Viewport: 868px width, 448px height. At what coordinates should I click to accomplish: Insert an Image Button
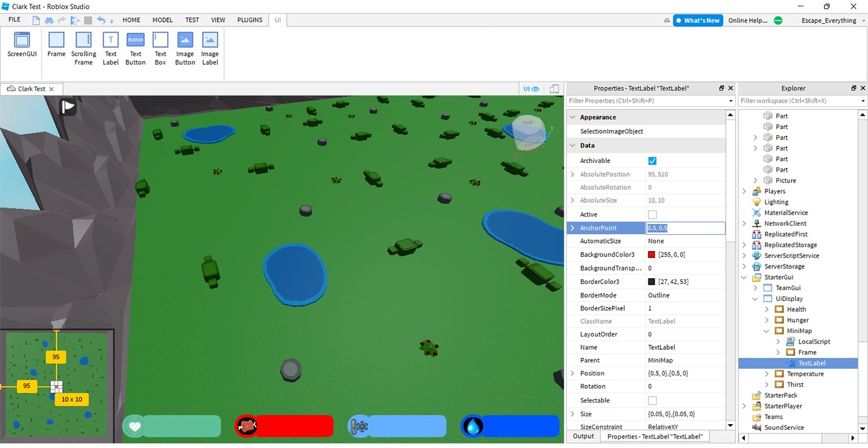184,44
